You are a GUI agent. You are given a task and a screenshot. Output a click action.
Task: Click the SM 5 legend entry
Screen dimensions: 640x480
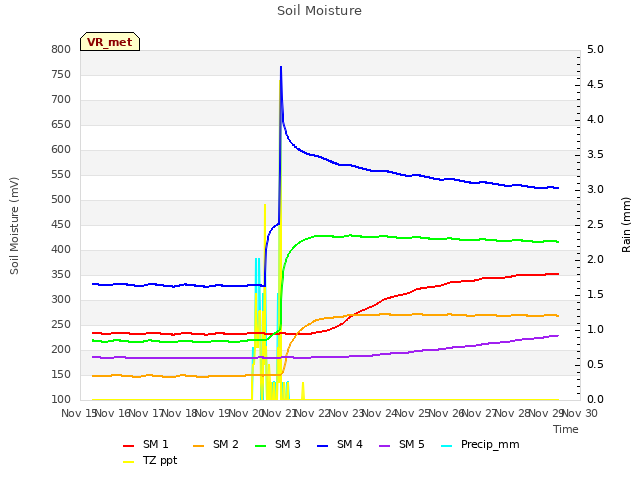pos(402,444)
